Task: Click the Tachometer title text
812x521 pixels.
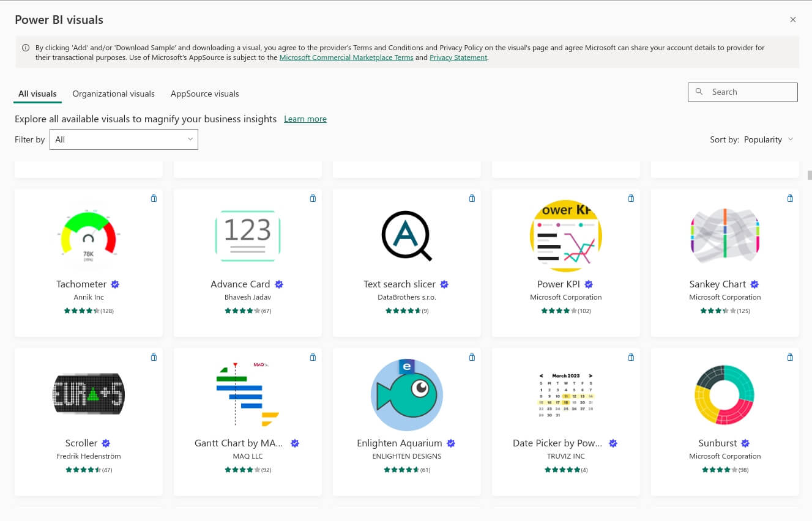Action: coord(81,284)
